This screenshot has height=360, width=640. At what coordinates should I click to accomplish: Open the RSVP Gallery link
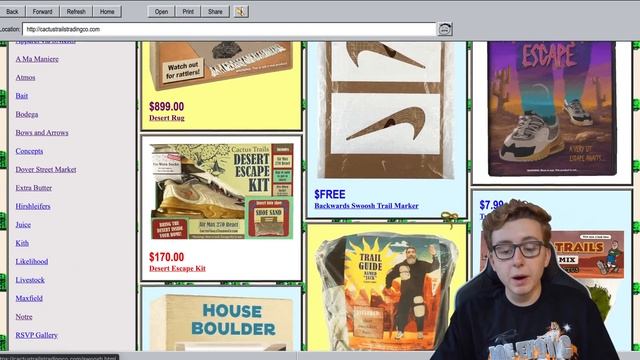pos(37,335)
